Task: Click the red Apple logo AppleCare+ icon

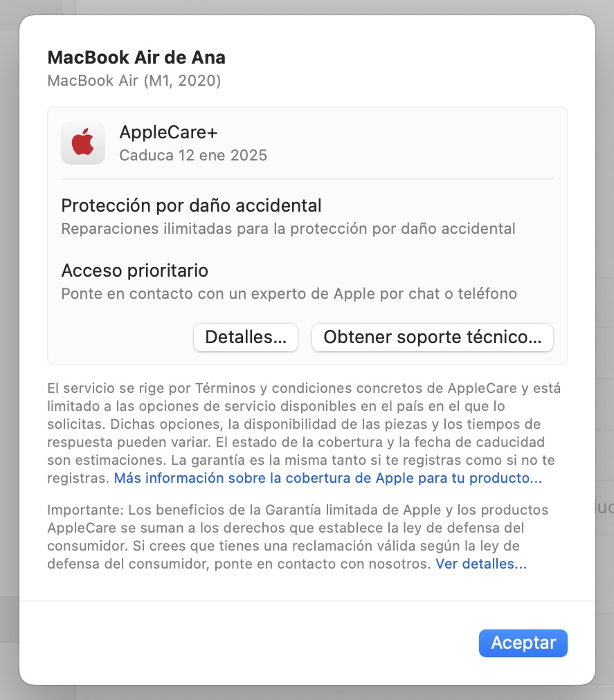Action: [83, 143]
